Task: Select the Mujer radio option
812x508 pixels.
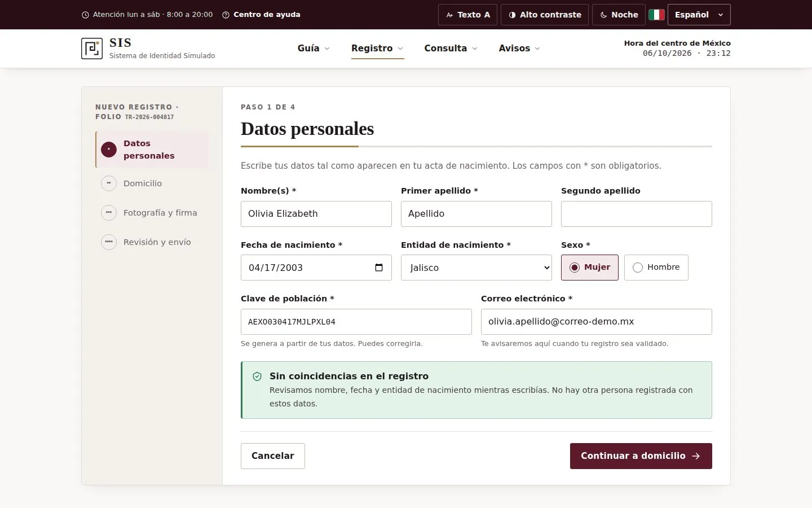Action: pos(590,268)
